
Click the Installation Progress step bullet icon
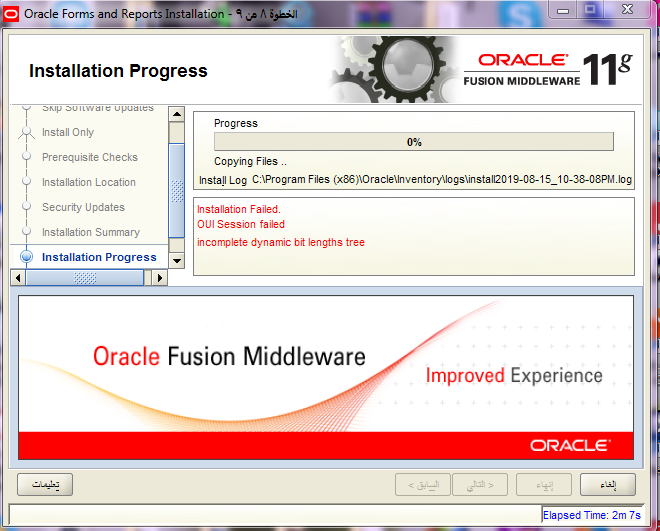pyautogui.click(x=27, y=257)
